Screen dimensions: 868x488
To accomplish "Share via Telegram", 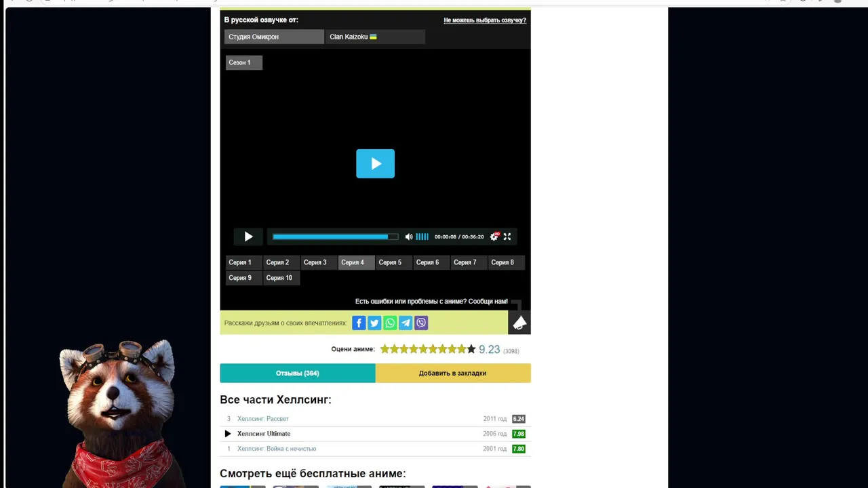I will [x=406, y=323].
